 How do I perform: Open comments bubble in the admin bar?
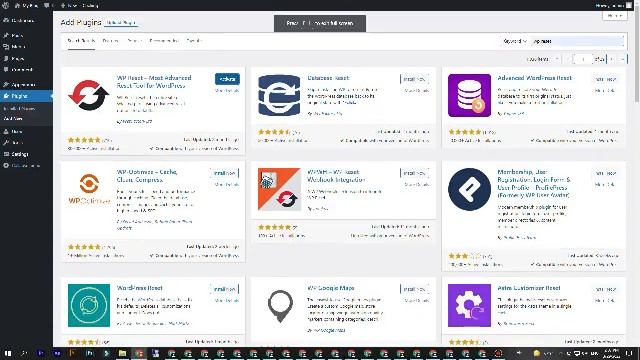click(x=49, y=5)
